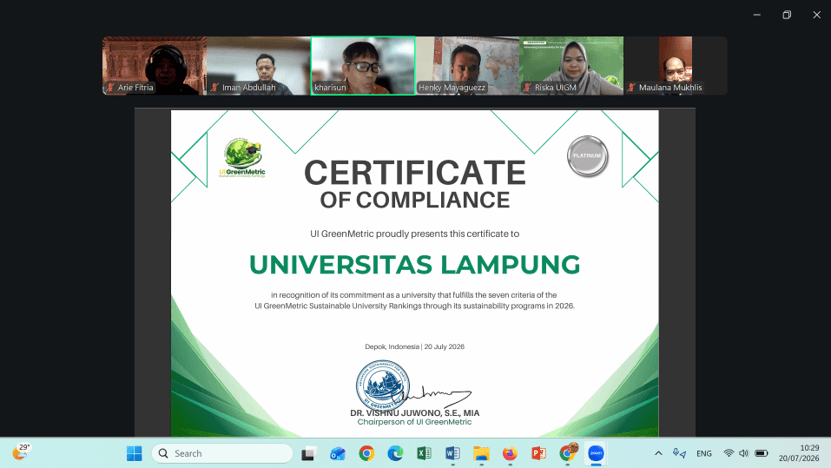Select Maulana Mukhlis's video tile
The width and height of the screenshot is (831, 468).
676,66
